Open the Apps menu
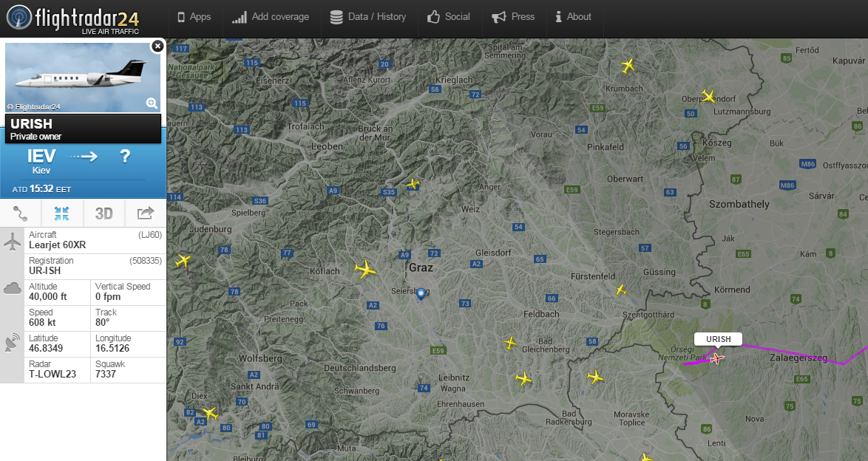Viewport: 868px width, 461px height. click(x=194, y=17)
